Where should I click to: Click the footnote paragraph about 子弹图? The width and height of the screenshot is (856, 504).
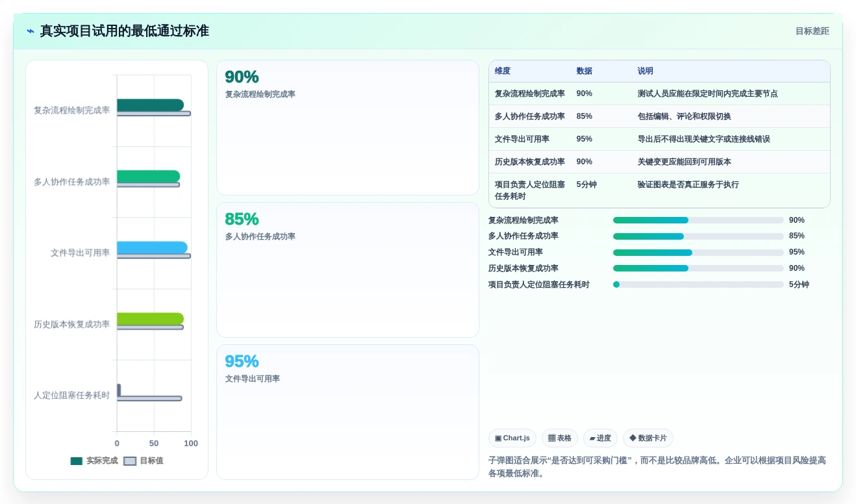click(x=657, y=467)
